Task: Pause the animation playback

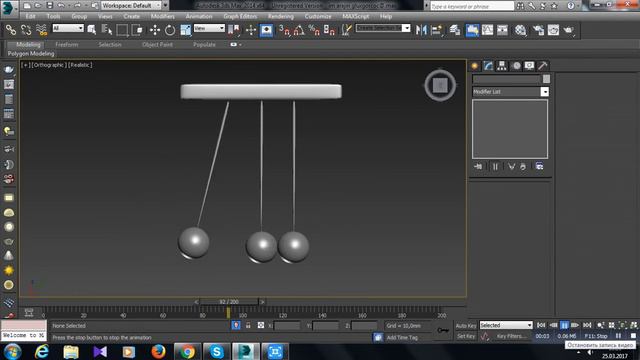Action: point(564,325)
